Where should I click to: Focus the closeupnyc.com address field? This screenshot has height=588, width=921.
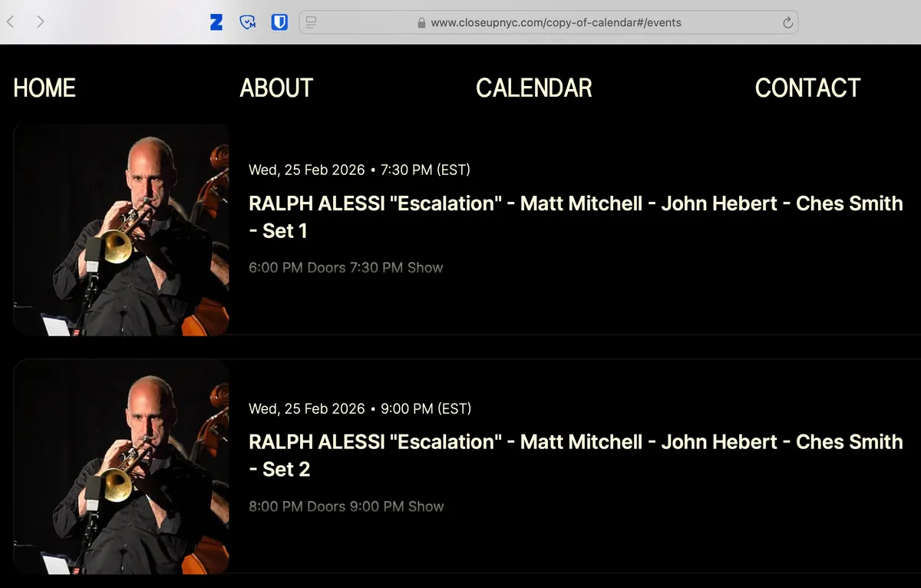point(556,22)
